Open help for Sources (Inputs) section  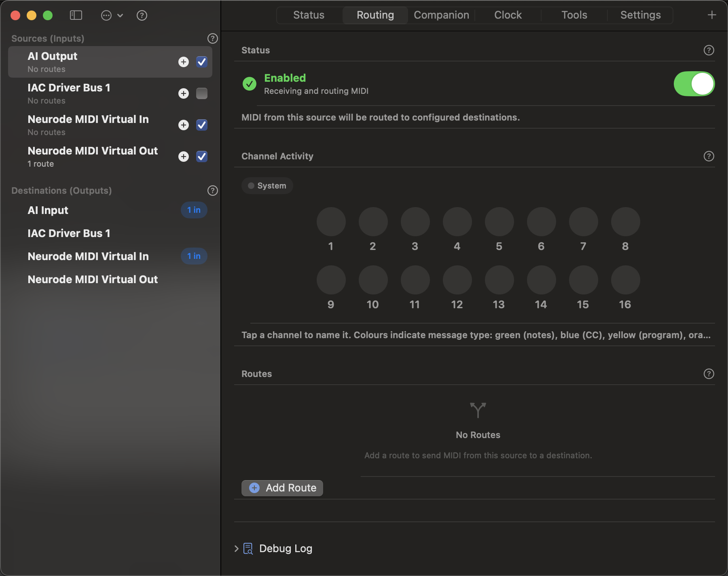[x=212, y=38]
